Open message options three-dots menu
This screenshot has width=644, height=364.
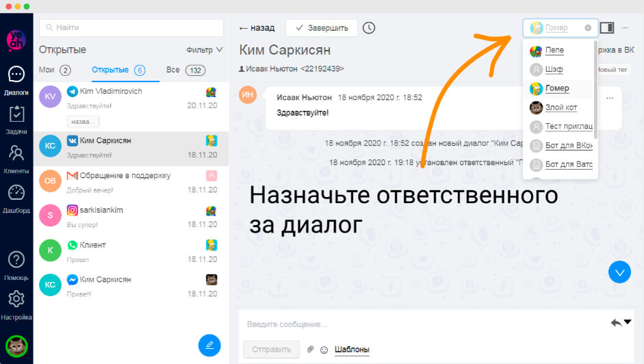[610, 99]
